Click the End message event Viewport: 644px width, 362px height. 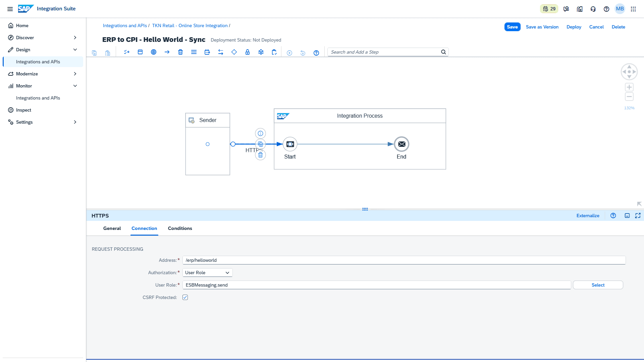click(x=401, y=144)
